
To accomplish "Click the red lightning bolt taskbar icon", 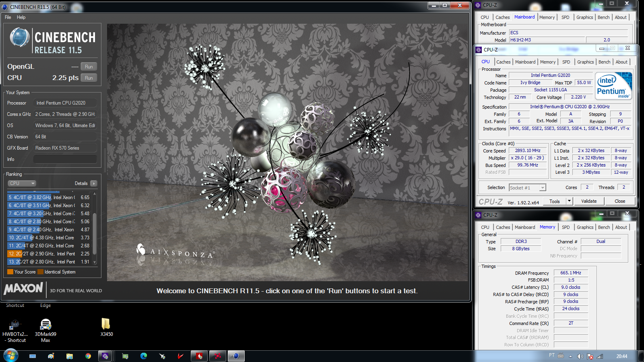I will coord(199,356).
